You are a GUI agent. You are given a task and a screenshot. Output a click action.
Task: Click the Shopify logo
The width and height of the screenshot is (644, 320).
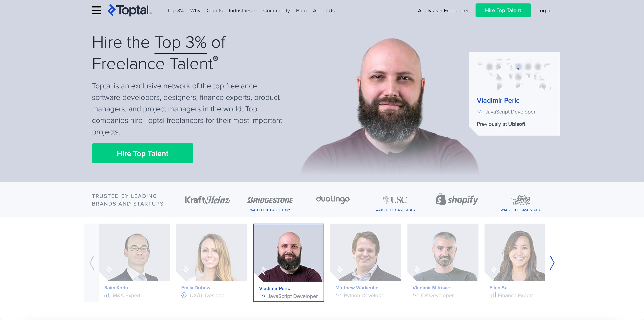(x=457, y=199)
